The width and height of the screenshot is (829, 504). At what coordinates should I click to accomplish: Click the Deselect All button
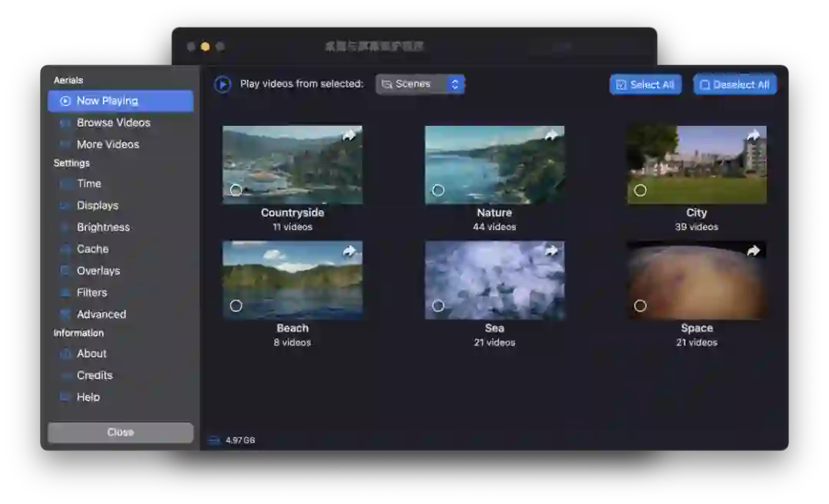pos(735,84)
